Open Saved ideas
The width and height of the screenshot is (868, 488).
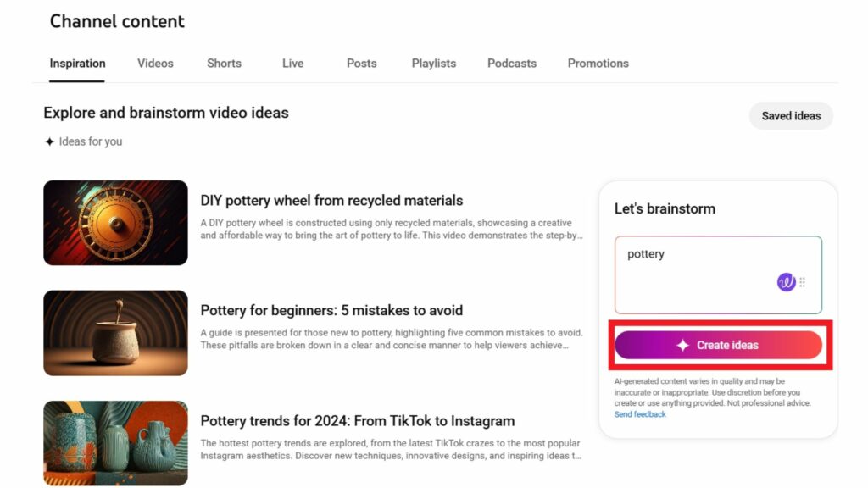pyautogui.click(x=791, y=115)
